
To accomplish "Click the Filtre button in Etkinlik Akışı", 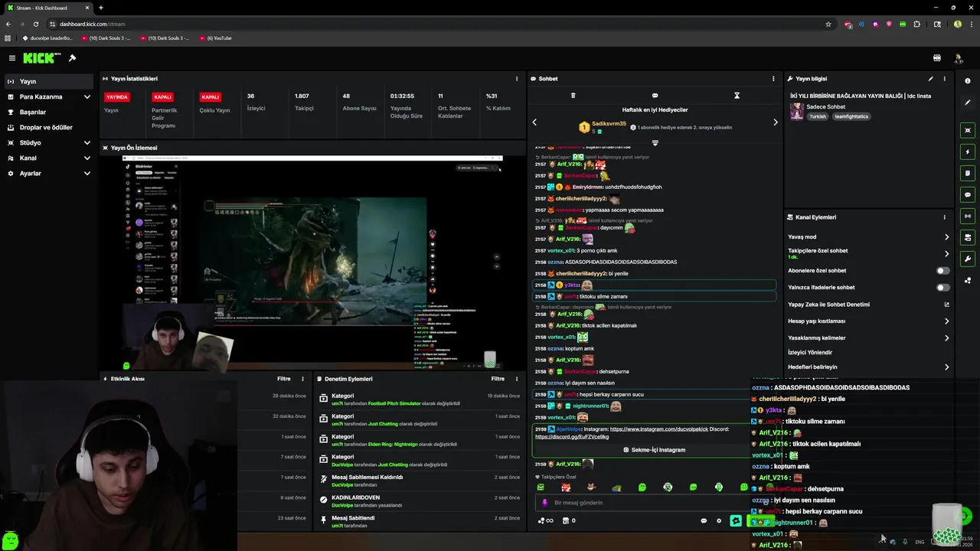I will (283, 379).
